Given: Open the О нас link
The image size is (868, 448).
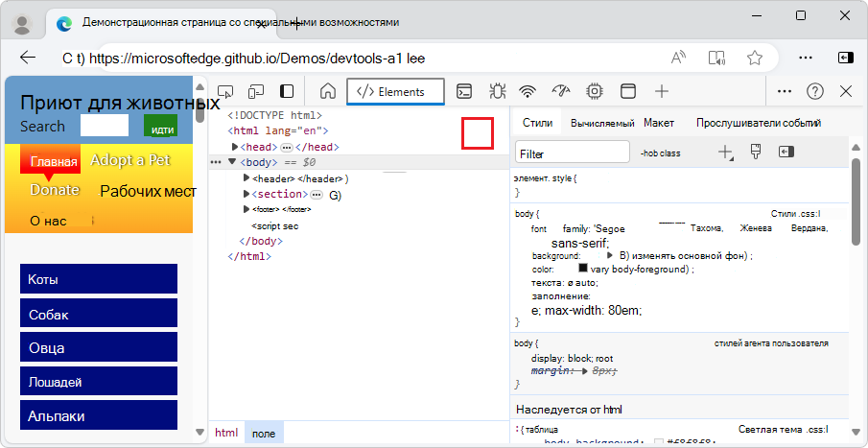Looking at the screenshot, I should pyautogui.click(x=48, y=221).
